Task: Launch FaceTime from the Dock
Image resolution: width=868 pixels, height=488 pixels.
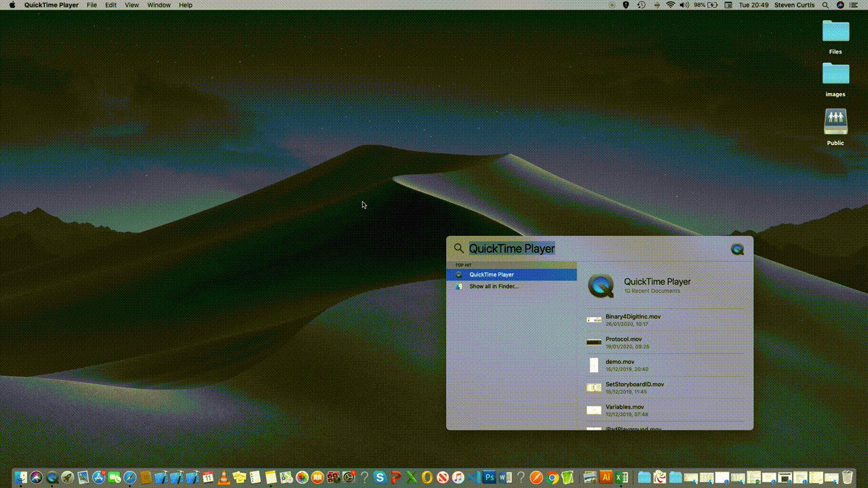Action: (x=114, y=477)
